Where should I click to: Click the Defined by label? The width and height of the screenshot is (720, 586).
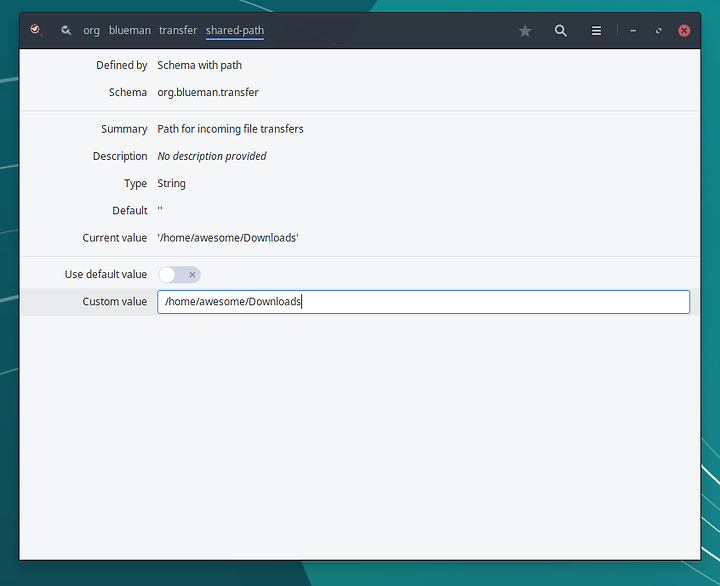click(x=122, y=65)
